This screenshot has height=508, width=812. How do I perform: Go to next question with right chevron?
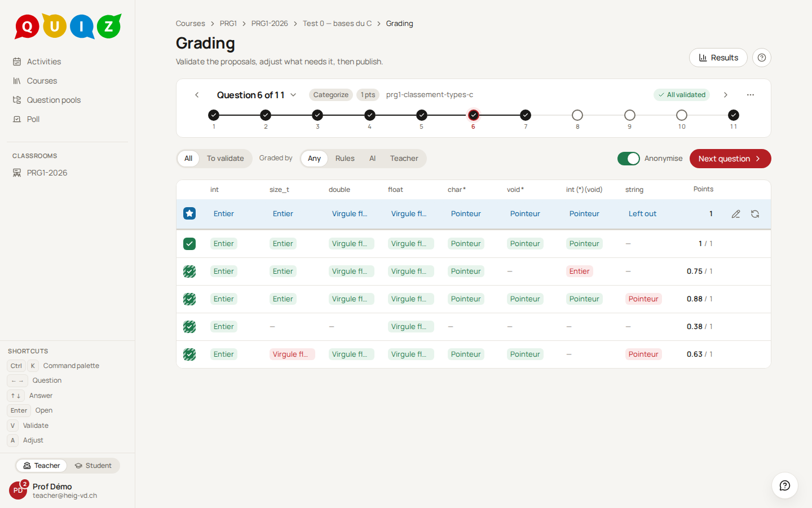pyautogui.click(x=726, y=95)
